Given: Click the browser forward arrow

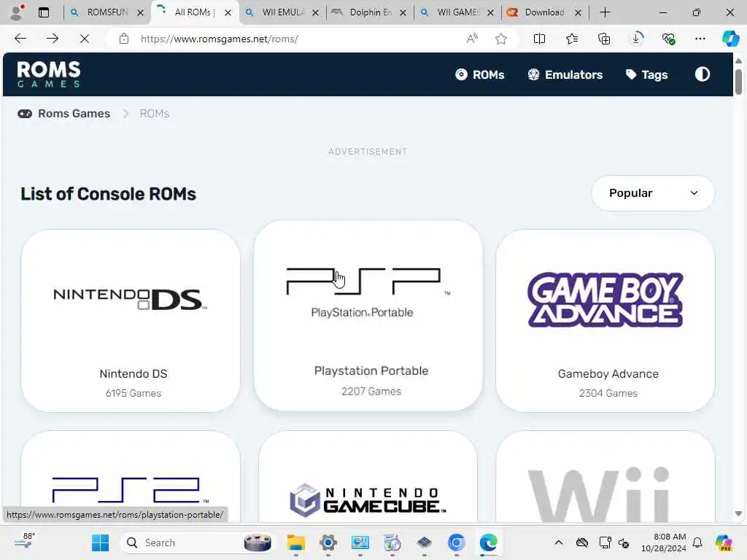Looking at the screenshot, I should point(53,39).
